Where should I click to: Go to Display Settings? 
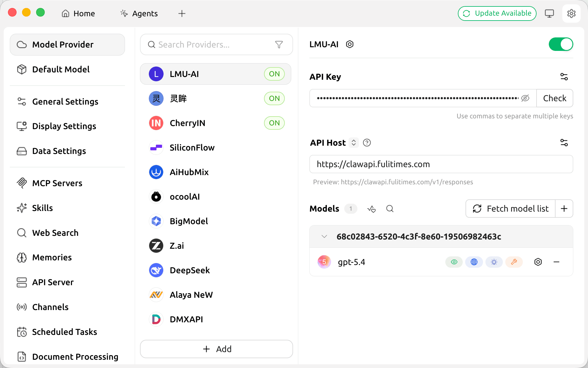pos(67,126)
